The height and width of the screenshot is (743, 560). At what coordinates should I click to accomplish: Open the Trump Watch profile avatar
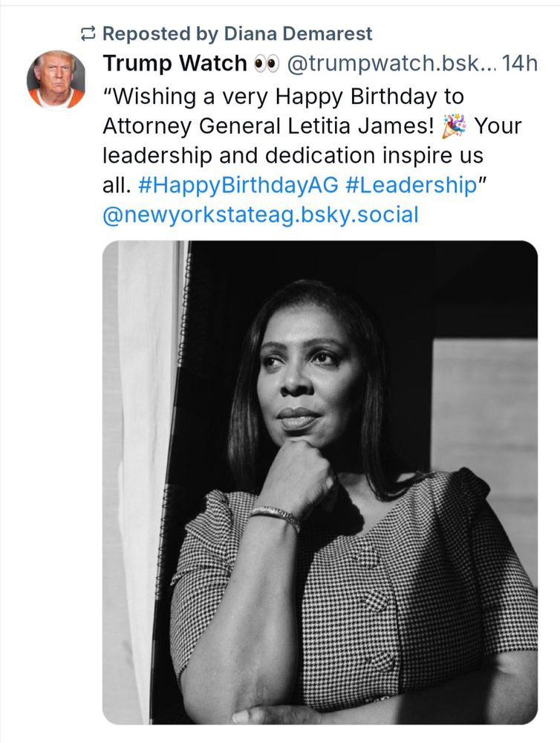coord(56,80)
